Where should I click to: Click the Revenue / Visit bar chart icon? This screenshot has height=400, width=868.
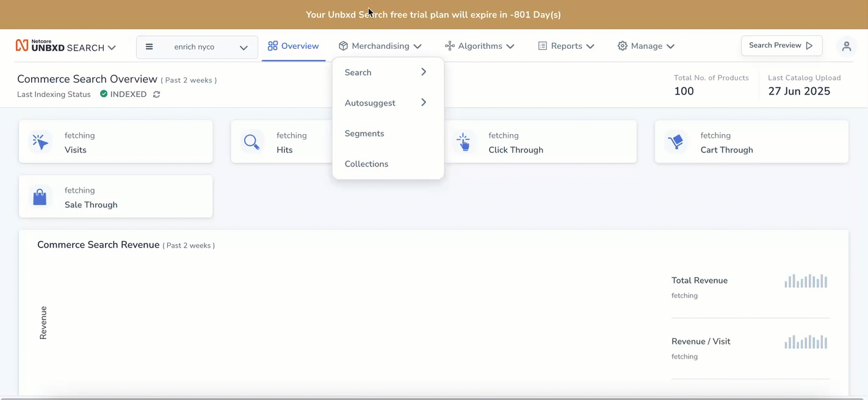click(x=806, y=341)
